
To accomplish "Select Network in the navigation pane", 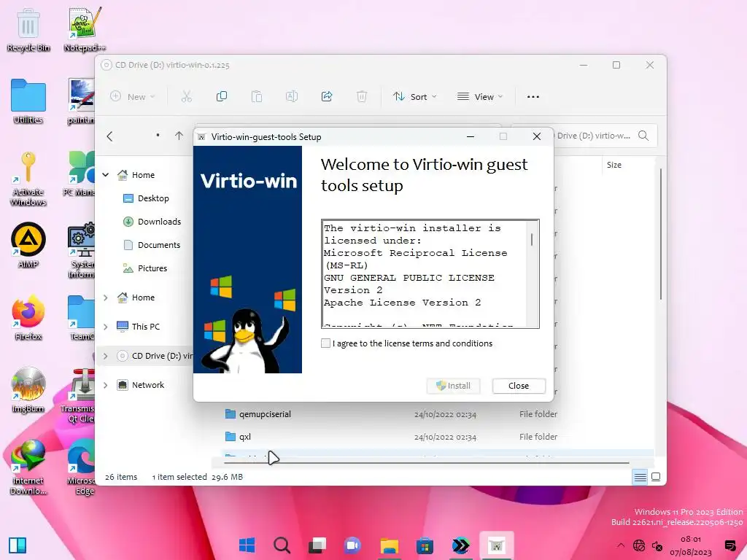I will click(141, 385).
